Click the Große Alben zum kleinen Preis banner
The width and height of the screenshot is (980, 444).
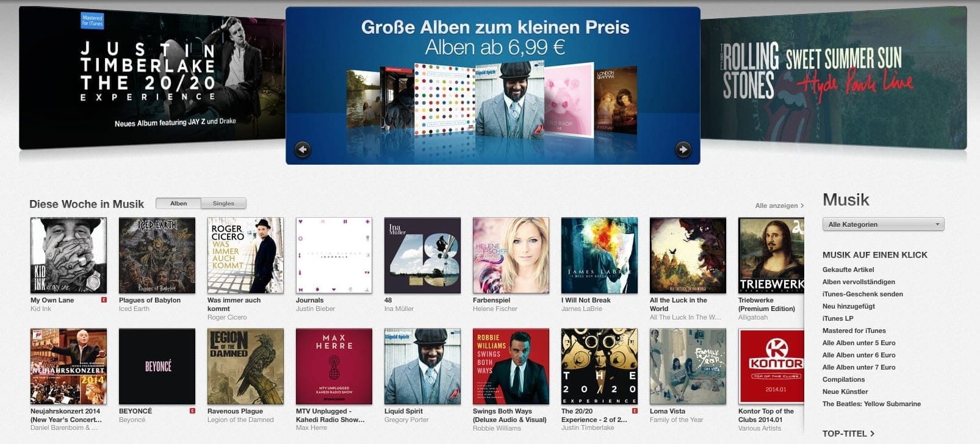[x=493, y=85]
